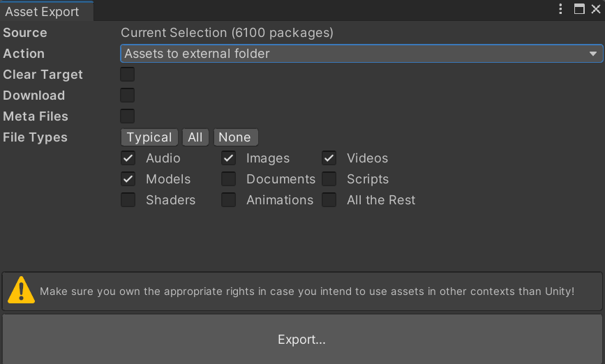Click the Images label text
Viewport: 605px width, 364px height.
click(268, 158)
